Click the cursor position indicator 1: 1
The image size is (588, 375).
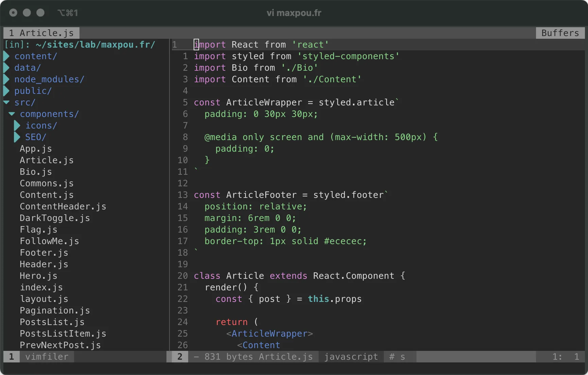pyautogui.click(x=566, y=357)
